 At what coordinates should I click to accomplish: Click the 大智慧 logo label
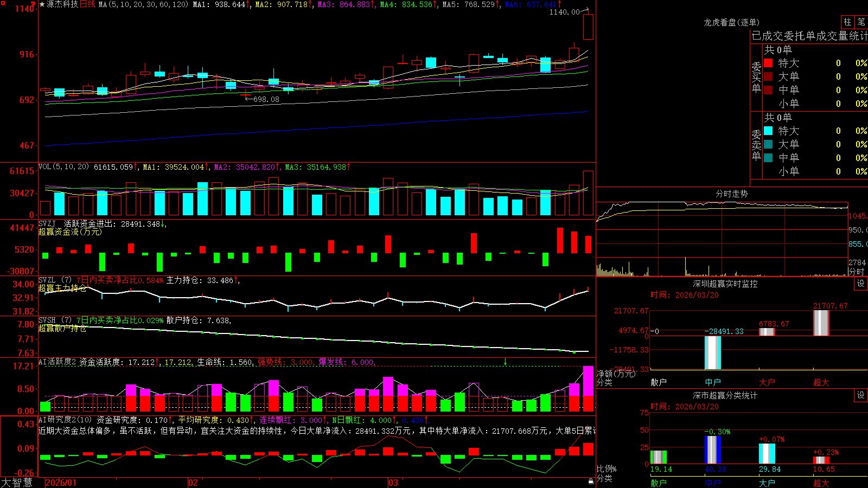pos(17,482)
